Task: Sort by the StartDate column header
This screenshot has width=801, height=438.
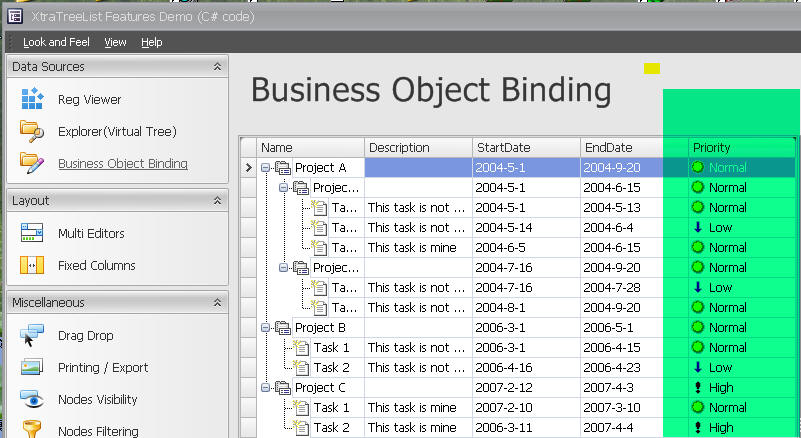Action: (x=526, y=148)
